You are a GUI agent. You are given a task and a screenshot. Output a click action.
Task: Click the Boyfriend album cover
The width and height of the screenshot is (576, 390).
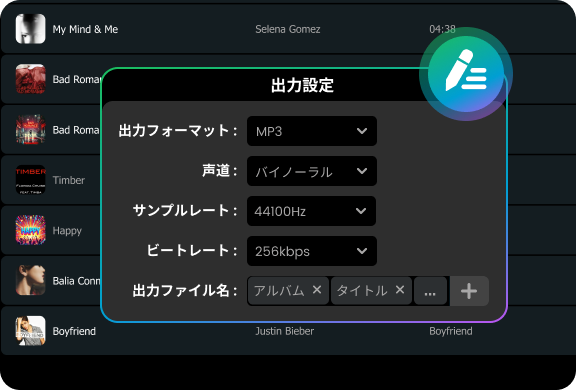[x=30, y=331]
